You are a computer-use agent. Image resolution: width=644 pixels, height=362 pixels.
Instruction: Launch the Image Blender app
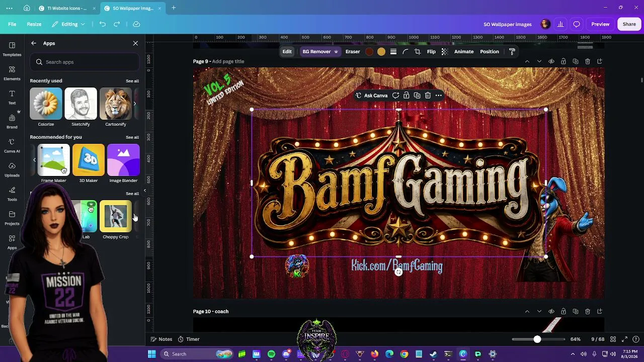pyautogui.click(x=123, y=164)
